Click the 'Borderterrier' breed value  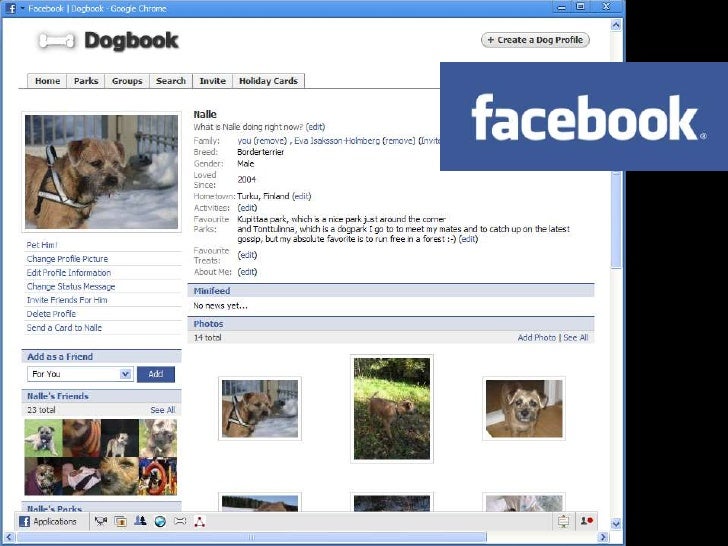click(x=260, y=152)
